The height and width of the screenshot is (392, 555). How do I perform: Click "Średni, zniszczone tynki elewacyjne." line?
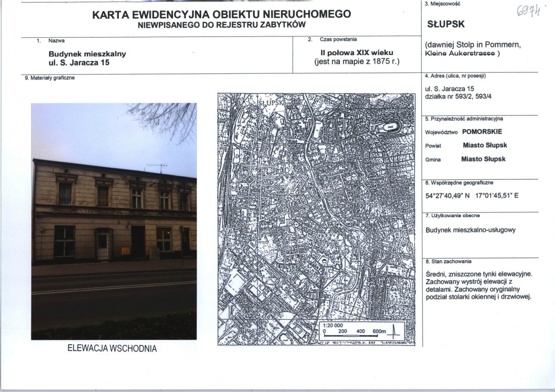pos(479,274)
